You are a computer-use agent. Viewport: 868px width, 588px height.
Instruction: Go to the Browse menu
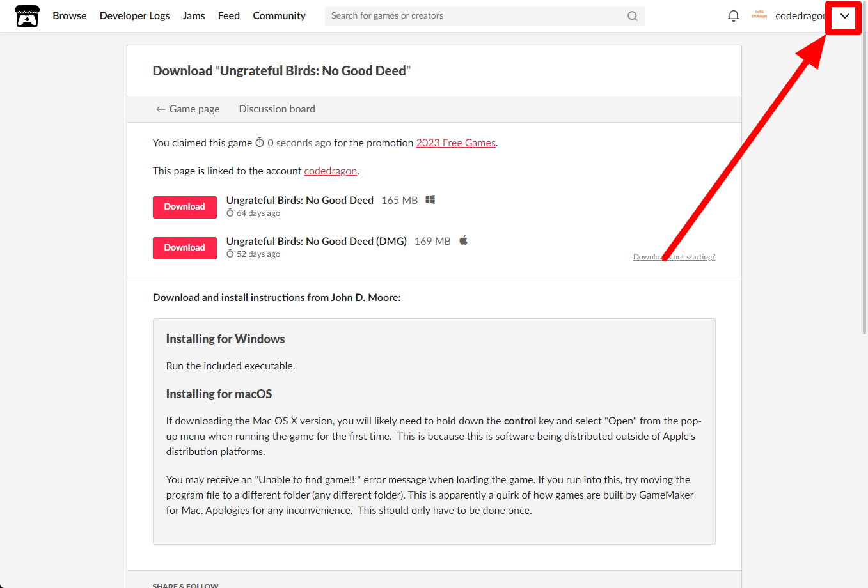tap(70, 16)
